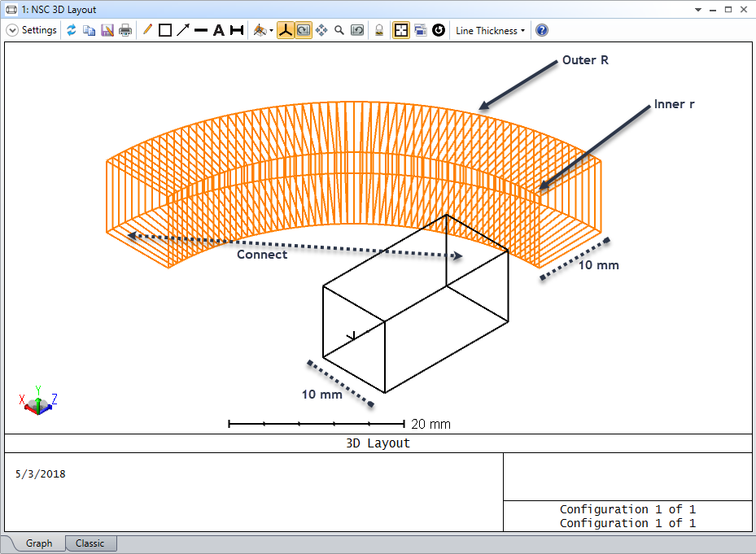Open the camera view dropdown arrow
This screenshot has height=554, width=756.
[272, 31]
